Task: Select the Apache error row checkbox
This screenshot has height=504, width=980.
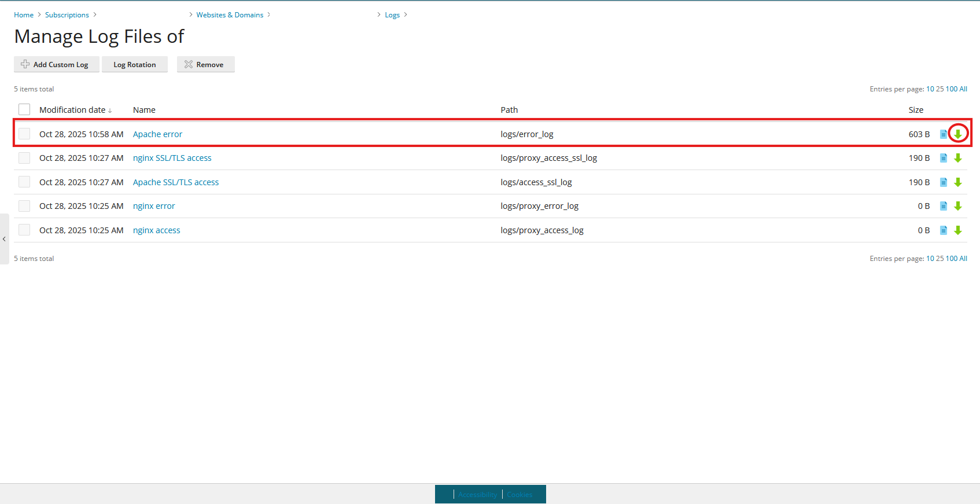Action: coord(24,134)
